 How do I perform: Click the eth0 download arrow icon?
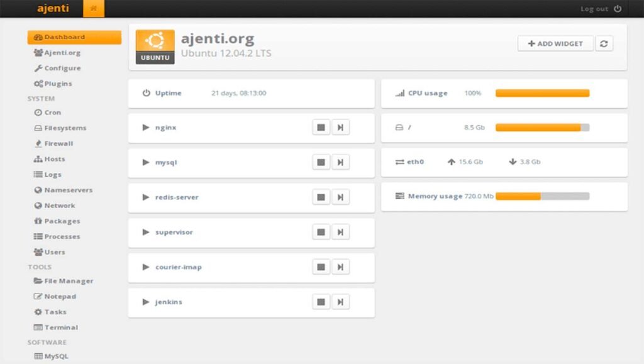click(513, 162)
